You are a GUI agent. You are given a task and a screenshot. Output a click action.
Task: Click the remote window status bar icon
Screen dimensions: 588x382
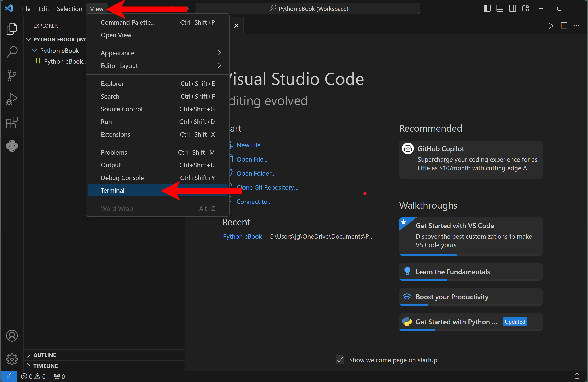[8, 376]
